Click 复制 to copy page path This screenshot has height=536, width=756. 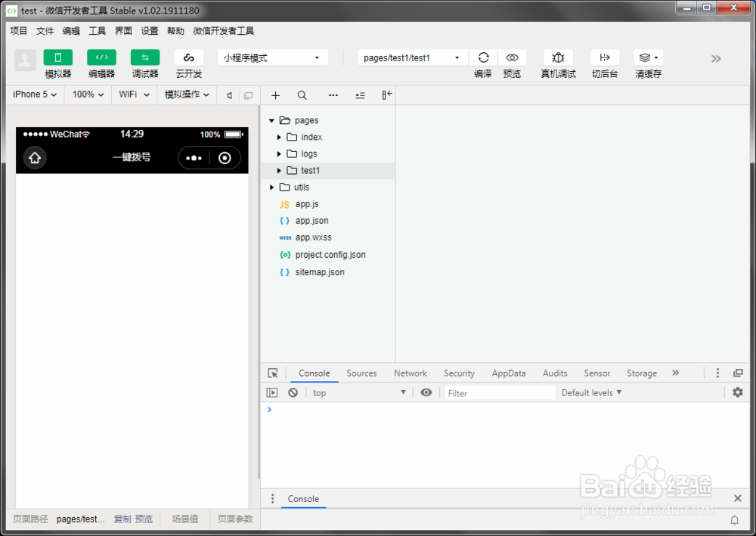tap(122, 519)
